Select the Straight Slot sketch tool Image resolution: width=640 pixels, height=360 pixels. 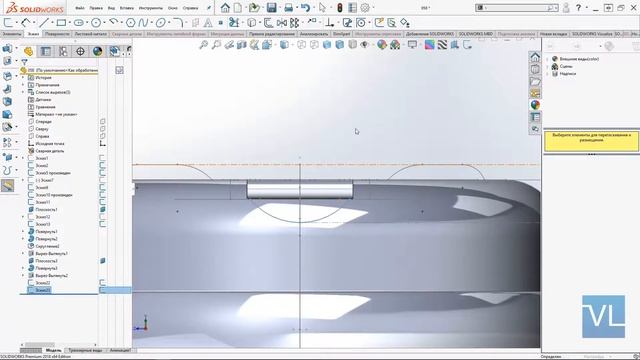pyautogui.click(x=79, y=23)
